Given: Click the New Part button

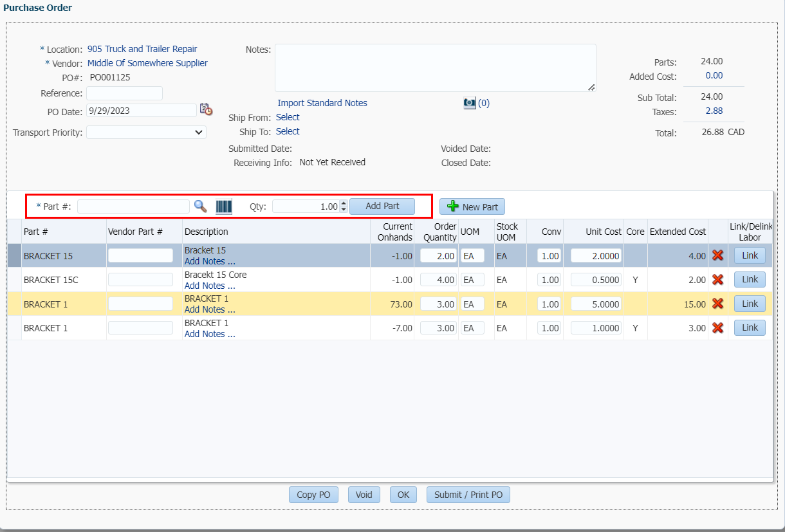Looking at the screenshot, I should (x=472, y=206).
